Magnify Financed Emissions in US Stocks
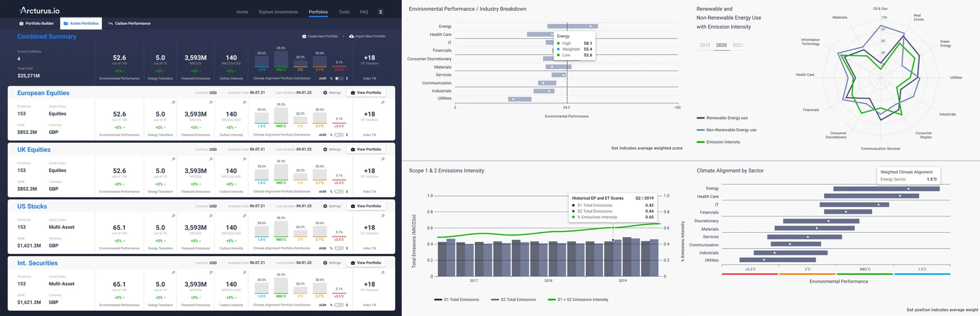980x316 pixels. 211,216
